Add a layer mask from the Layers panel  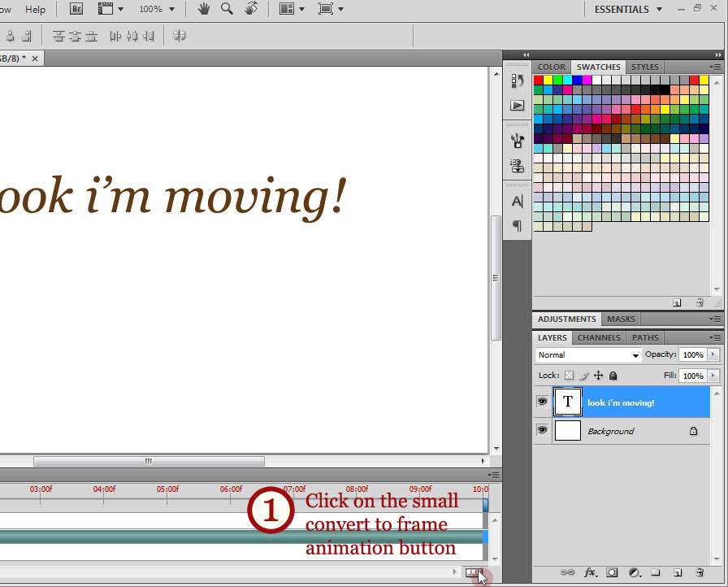612,572
